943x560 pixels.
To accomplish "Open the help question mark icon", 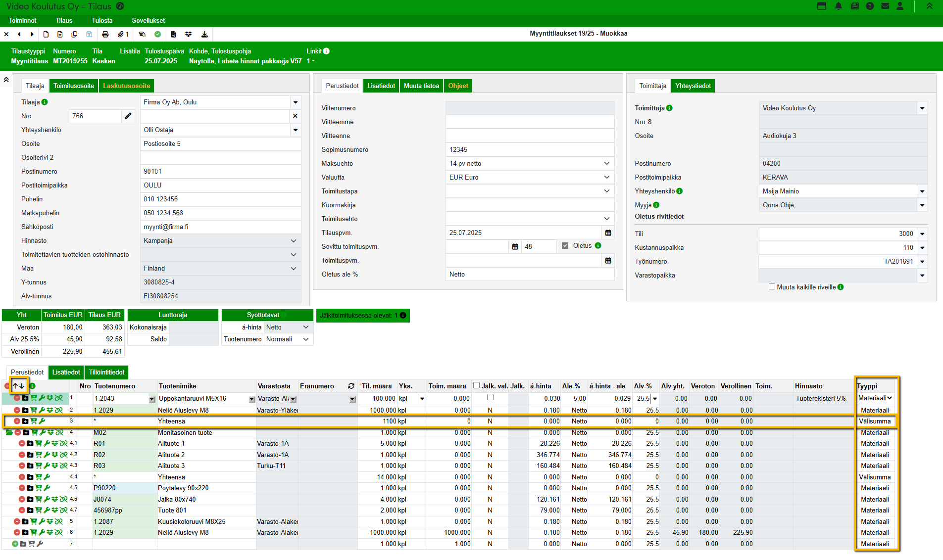I will pos(870,6).
